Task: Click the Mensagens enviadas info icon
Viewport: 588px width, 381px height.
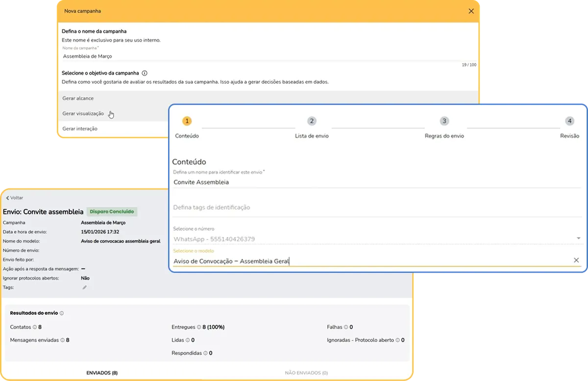Action: click(x=63, y=340)
